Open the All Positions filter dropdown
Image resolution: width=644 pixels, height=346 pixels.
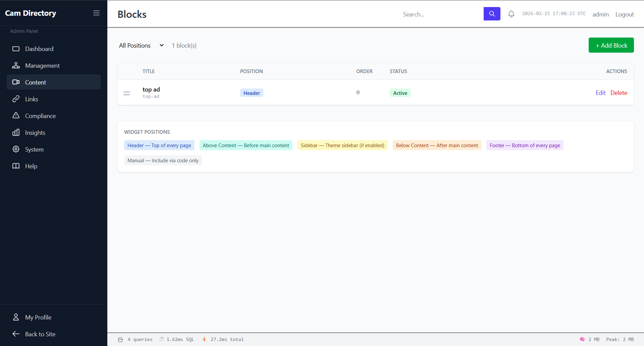[x=141, y=46]
